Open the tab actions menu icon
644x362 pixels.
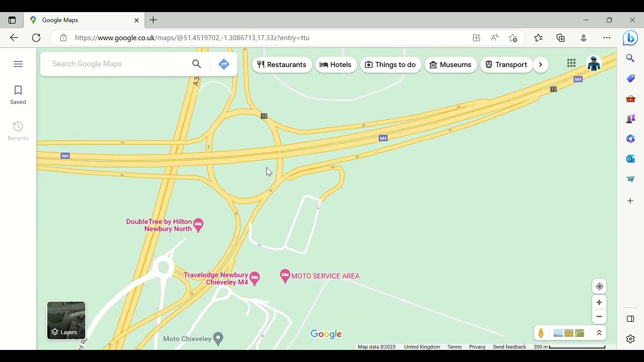click(12, 20)
